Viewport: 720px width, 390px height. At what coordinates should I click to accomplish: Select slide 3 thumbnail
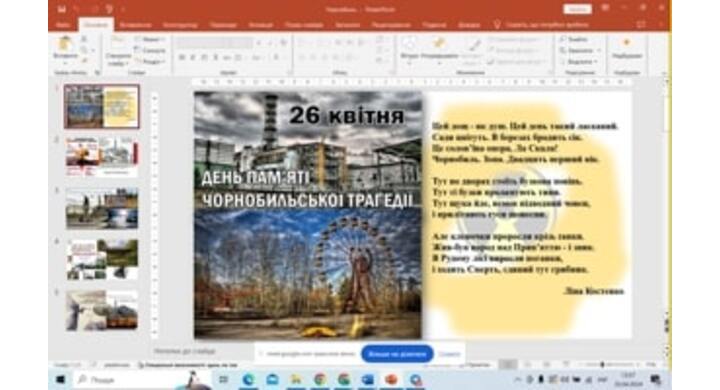pos(102,209)
